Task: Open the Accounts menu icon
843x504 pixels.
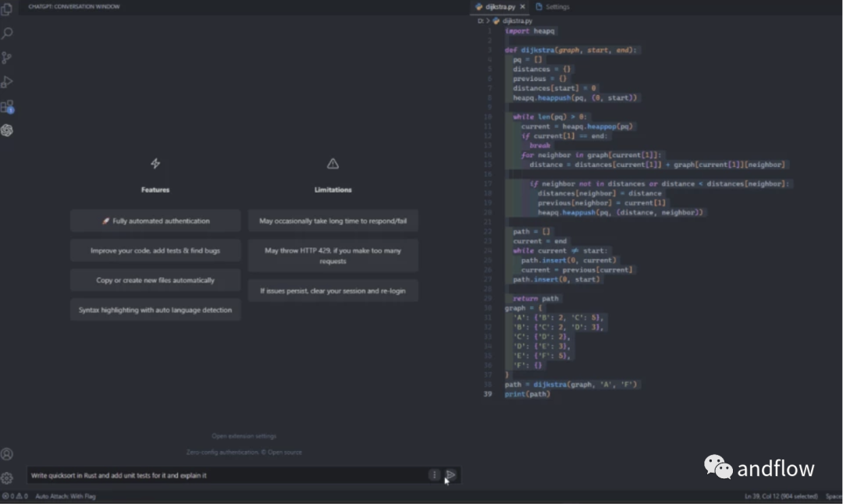Action: [x=7, y=454]
